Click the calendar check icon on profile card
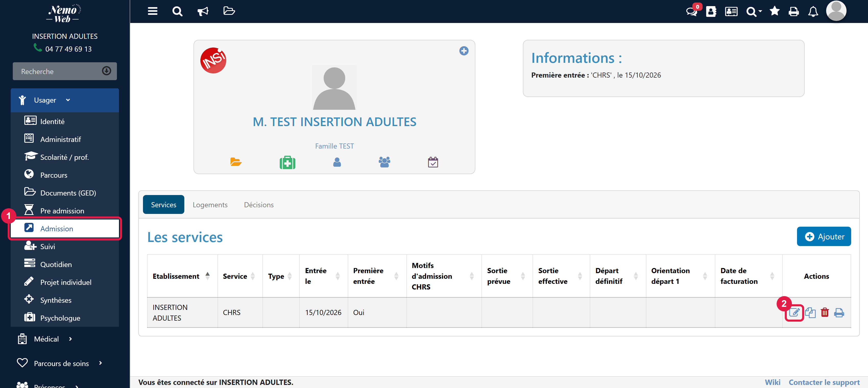 coord(433,162)
